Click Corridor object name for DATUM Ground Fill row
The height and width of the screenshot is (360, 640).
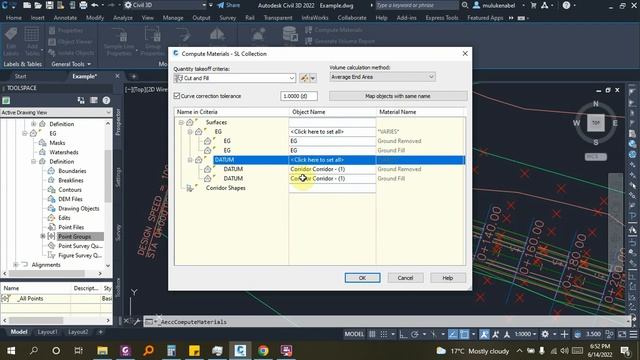(x=332, y=179)
